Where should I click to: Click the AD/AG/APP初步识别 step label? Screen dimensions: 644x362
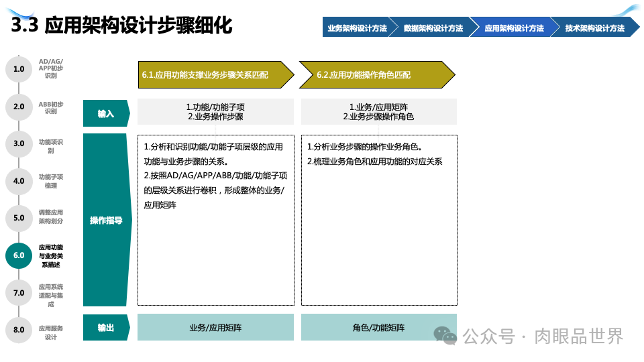(51, 68)
